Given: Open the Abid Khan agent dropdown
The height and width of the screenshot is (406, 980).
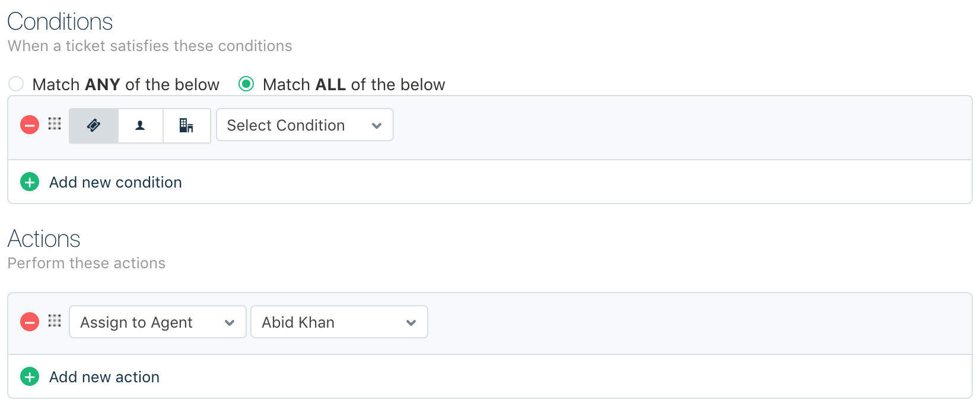Looking at the screenshot, I should [339, 322].
